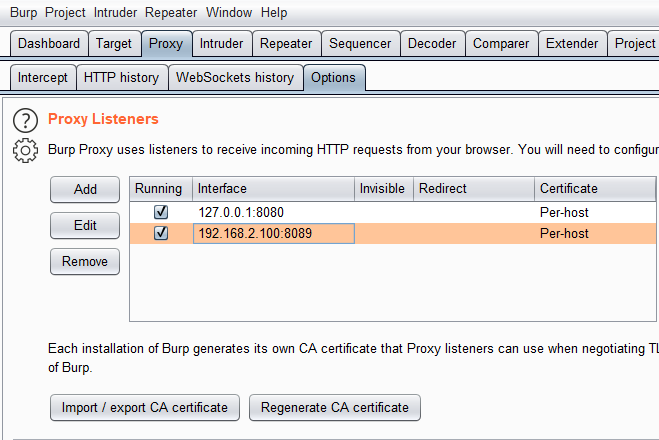Click the Add listener button
659x440 pixels.
(x=85, y=189)
